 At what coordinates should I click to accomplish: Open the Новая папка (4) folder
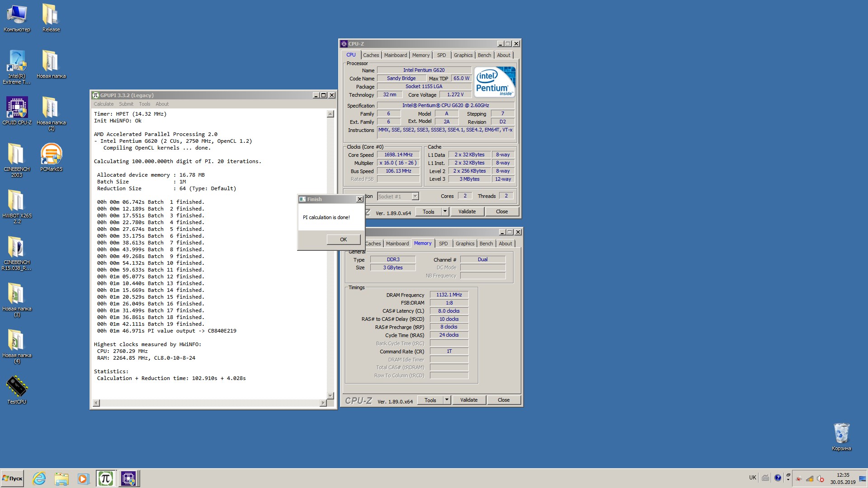pos(17,346)
